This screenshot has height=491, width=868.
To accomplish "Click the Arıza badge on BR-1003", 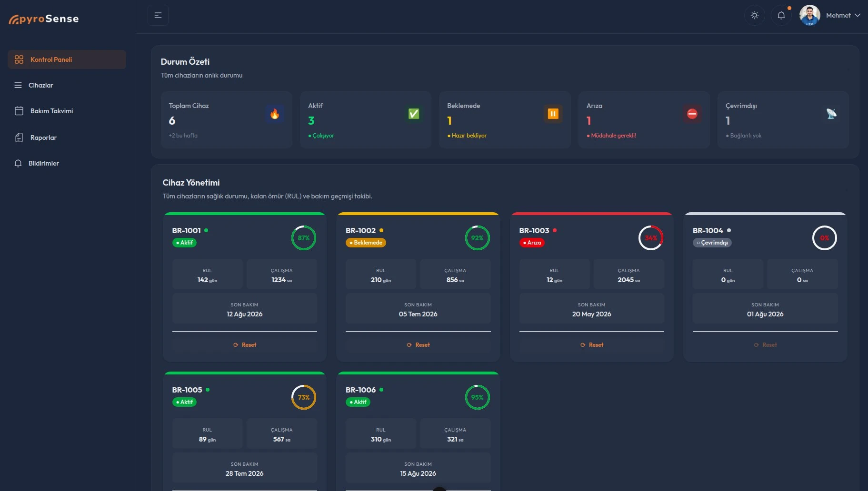I will [532, 243].
